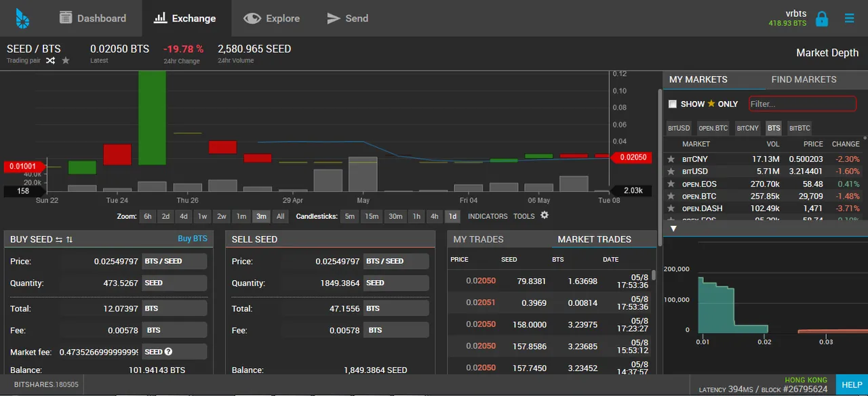Click the markets Filter input

pyautogui.click(x=802, y=104)
